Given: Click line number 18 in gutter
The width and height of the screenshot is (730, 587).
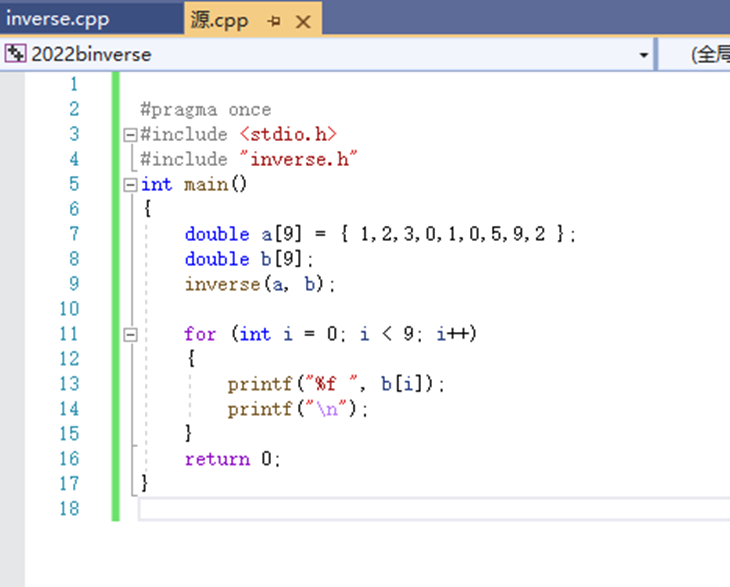Looking at the screenshot, I should [x=69, y=508].
